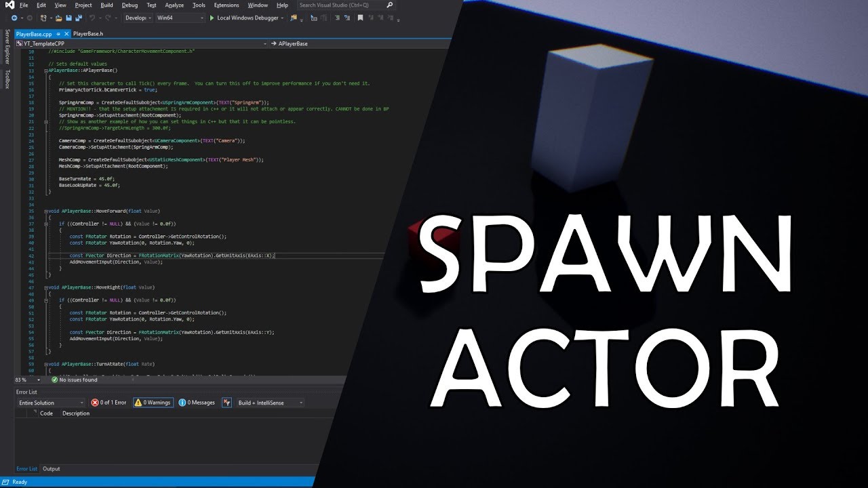
Task: Click the New Project toolbar icon
Action: tap(44, 18)
